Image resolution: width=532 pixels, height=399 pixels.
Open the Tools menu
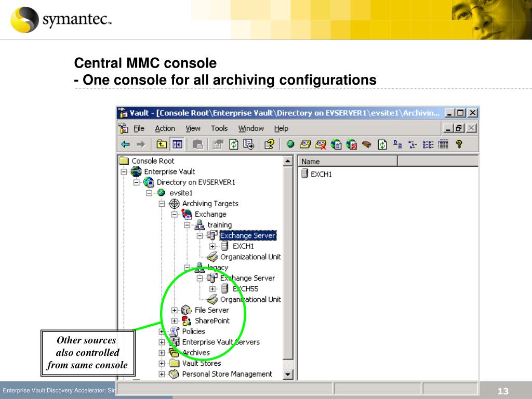point(219,129)
